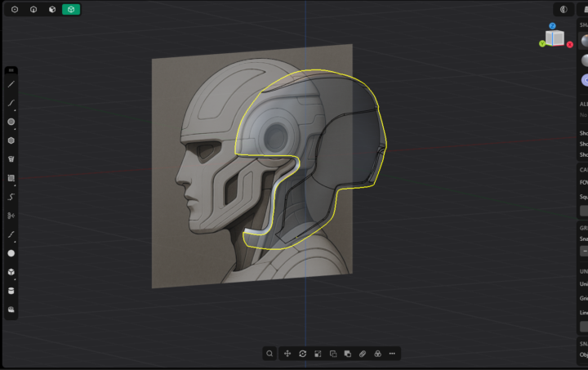Open the three-dots more menu in bottom toolbar
The height and width of the screenshot is (370, 588).
[x=392, y=354]
